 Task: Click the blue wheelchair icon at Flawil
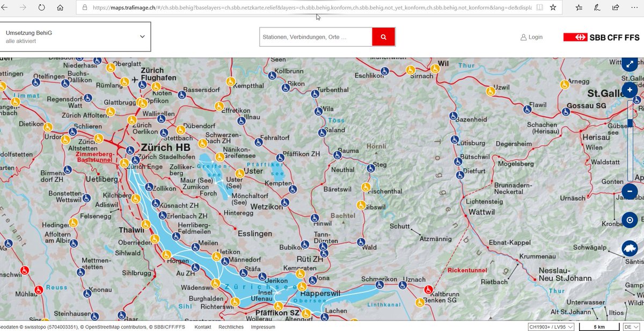pos(527,109)
